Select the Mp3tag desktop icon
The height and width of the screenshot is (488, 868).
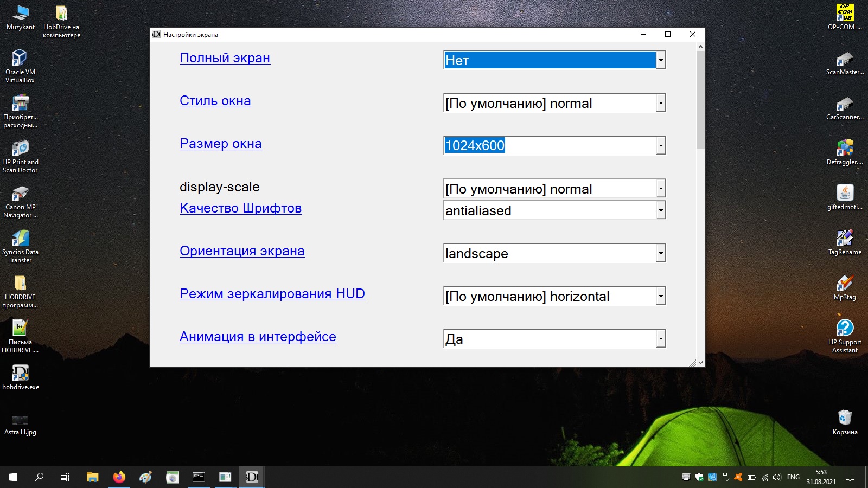coord(845,284)
